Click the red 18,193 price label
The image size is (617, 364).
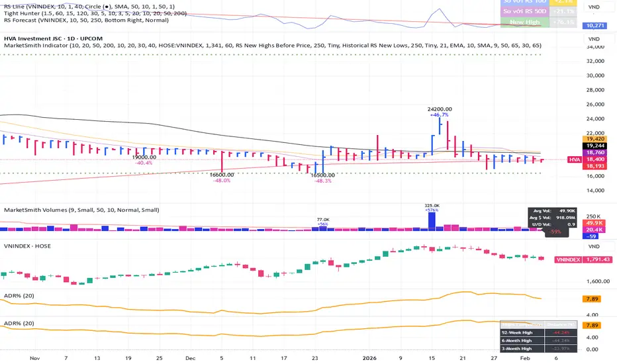595,166
